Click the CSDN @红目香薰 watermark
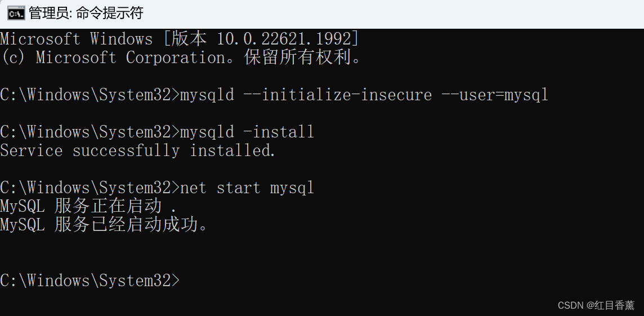This screenshot has width=644, height=316. (x=596, y=305)
